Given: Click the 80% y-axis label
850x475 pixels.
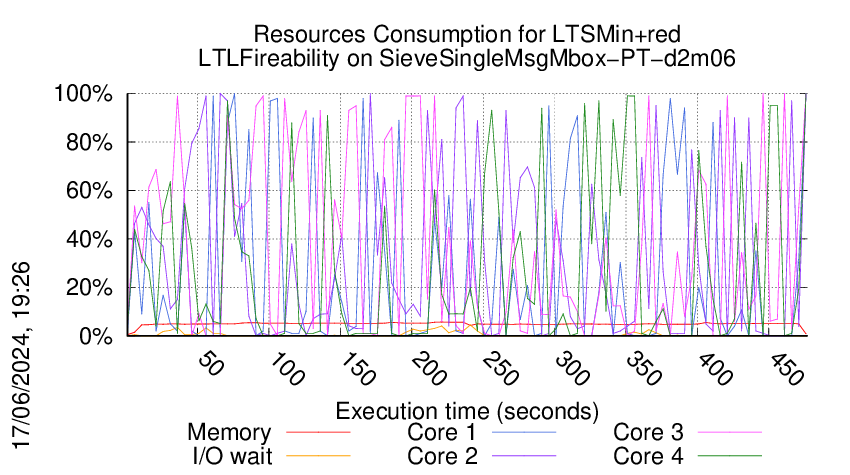Looking at the screenshot, I should pyautogui.click(x=89, y=143).
